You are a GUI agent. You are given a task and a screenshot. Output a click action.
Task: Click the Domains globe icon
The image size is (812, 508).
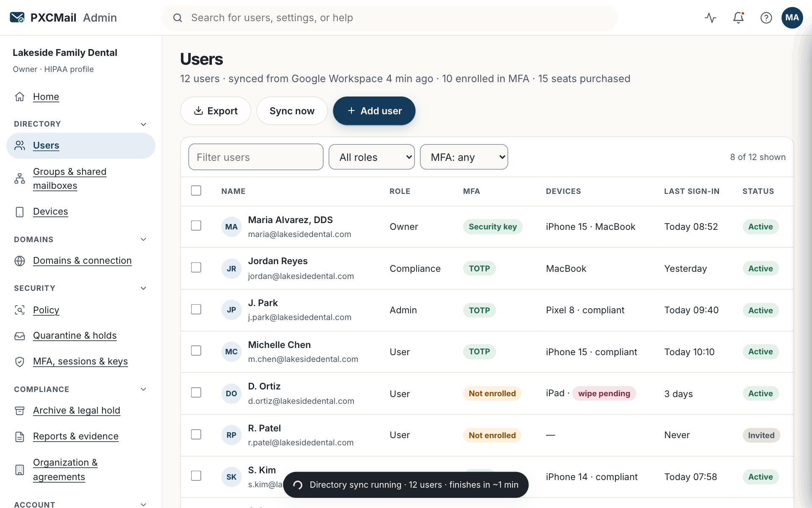pyautogui.click(x=19, y=261)
